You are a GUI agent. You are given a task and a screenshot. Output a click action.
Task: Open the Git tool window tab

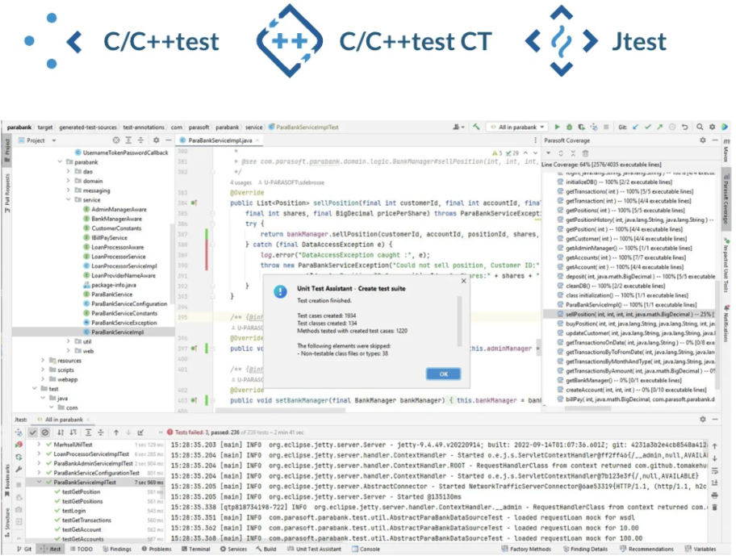(24, 549)
